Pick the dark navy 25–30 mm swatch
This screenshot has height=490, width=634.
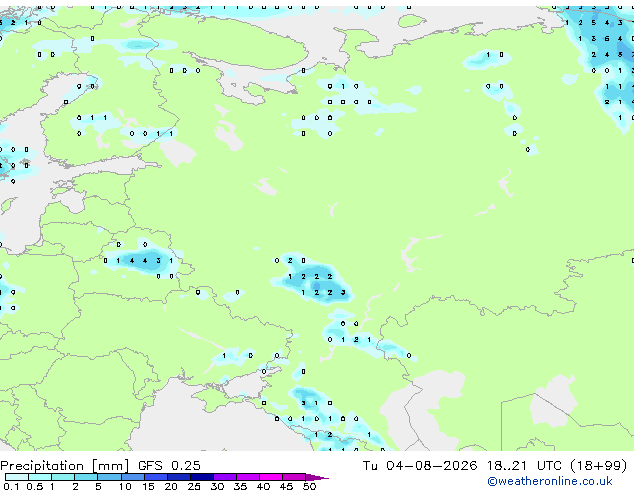[x=202, y=477]
